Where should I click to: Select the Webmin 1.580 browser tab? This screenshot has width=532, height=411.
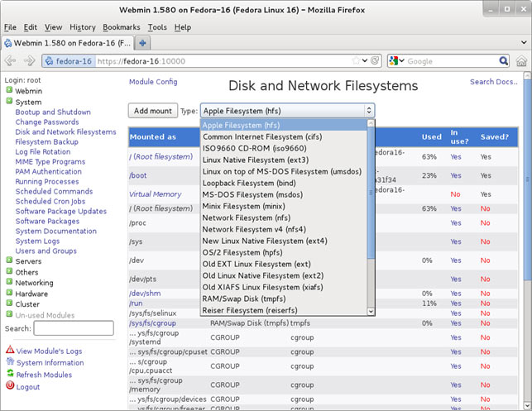[x=67, y=43]
